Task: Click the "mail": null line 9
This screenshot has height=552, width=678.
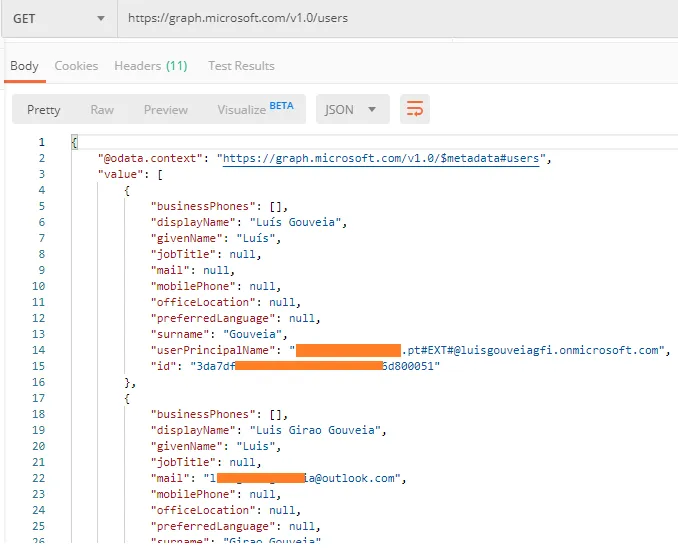Action: click(x=192, y=270)
